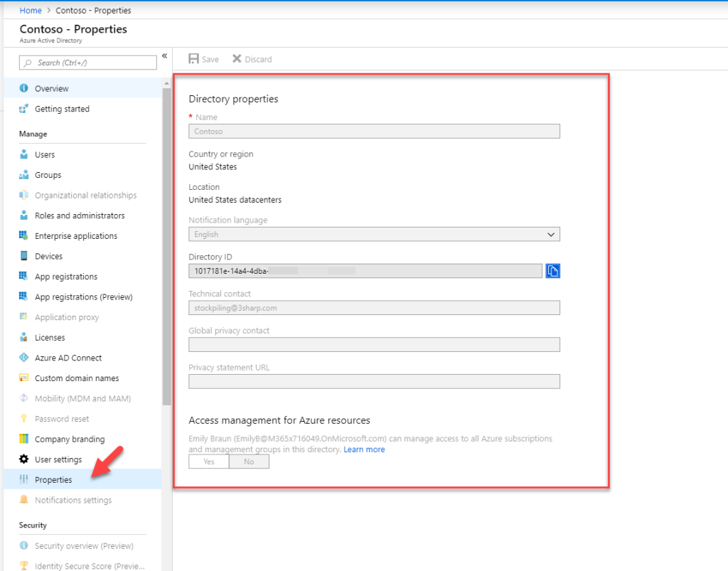The height and width of the screenshot is (571, 728).
Task: Select Yes for Access management for Azure resources
Action: pyautogui.click(x=208, y=461)
